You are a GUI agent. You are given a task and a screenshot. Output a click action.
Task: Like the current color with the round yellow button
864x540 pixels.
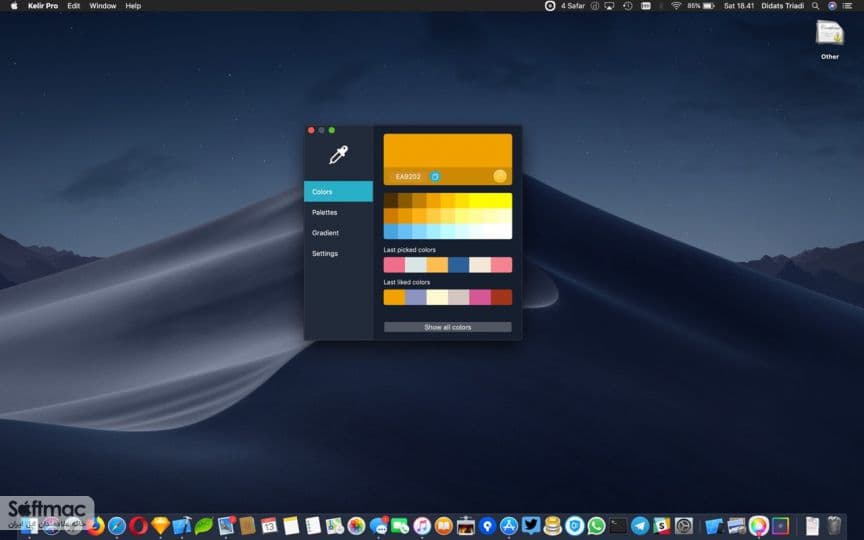click(x=500, y=176)
